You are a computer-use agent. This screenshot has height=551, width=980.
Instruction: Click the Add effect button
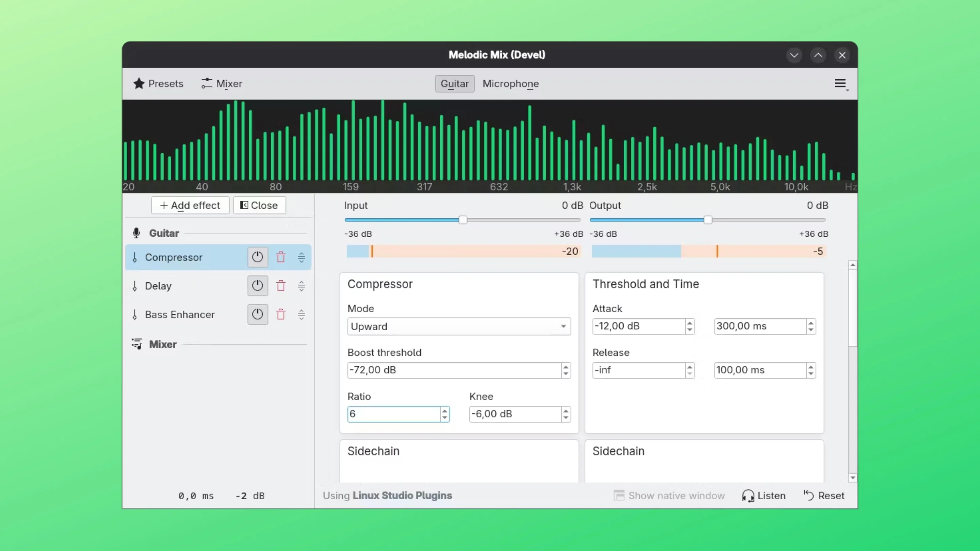(x=190, y=205)
